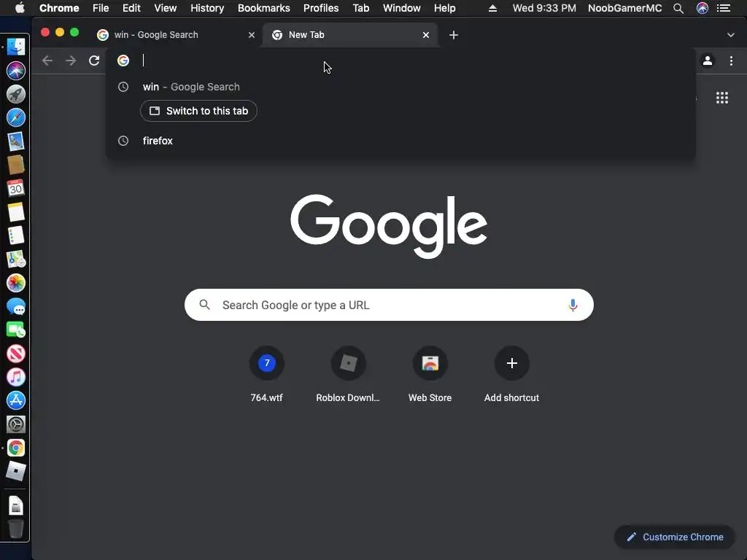Click the magnifier in Google search box
Viewport: 747px width, 560px height.
pyautogui.click(x=204, y=305)
